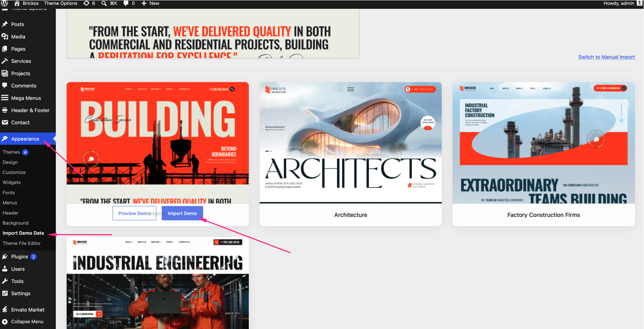Click the plus New icon in admin bar

tap(144, 3)
